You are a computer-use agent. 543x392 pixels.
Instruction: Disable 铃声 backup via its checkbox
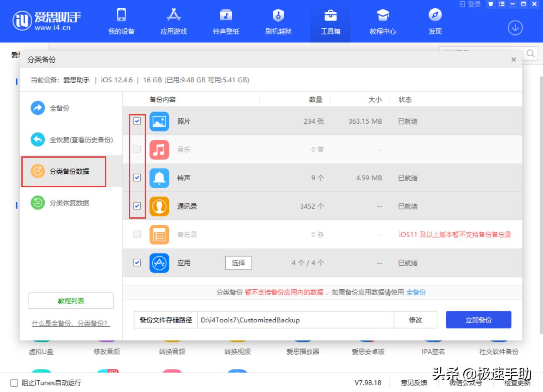[137, 178]
